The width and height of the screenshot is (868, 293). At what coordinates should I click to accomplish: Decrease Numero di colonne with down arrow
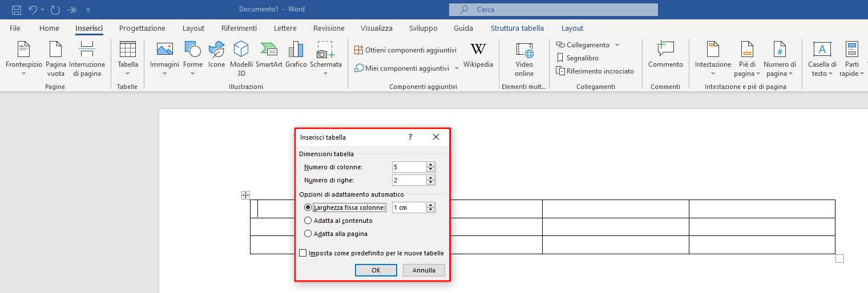coord(431,170)
